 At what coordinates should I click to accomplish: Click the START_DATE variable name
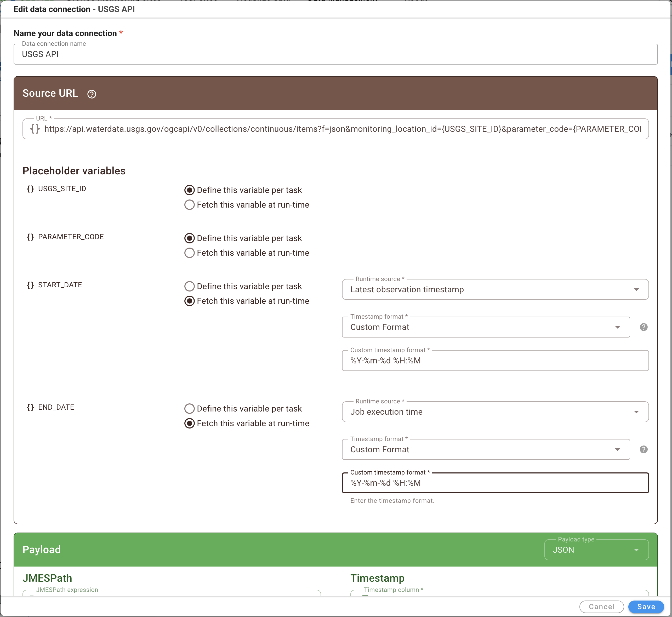[x=60, y=285]
